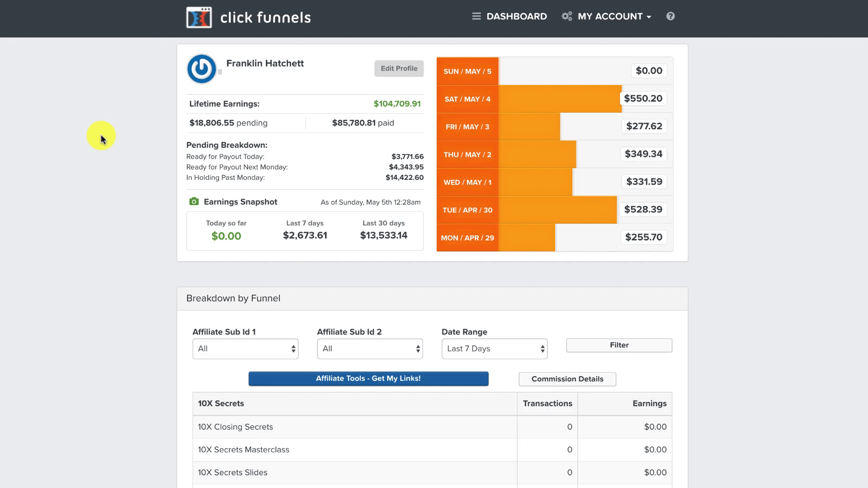
Task: Select the 10X Secrets Masterclass row
Action: pyautogui.click(x=432, y=450)
